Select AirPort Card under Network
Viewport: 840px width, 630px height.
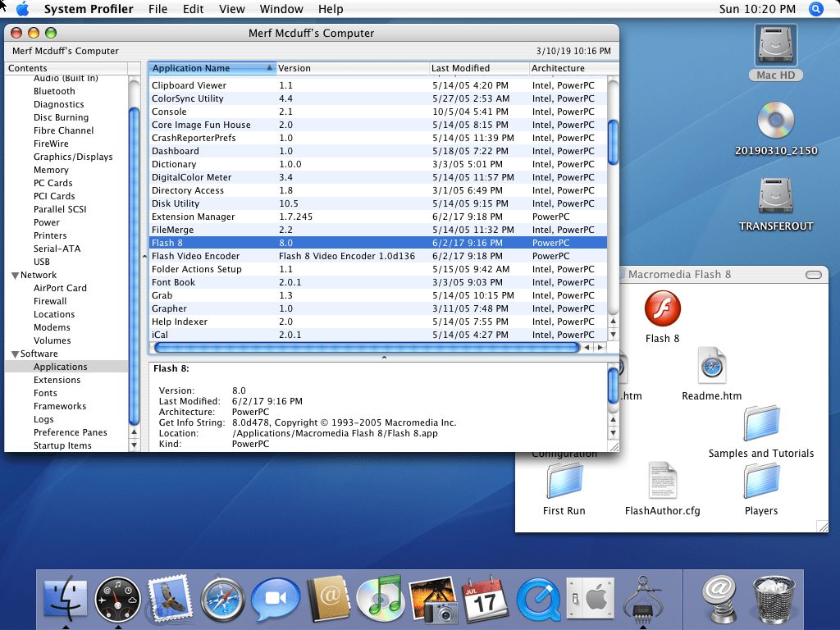60,288
